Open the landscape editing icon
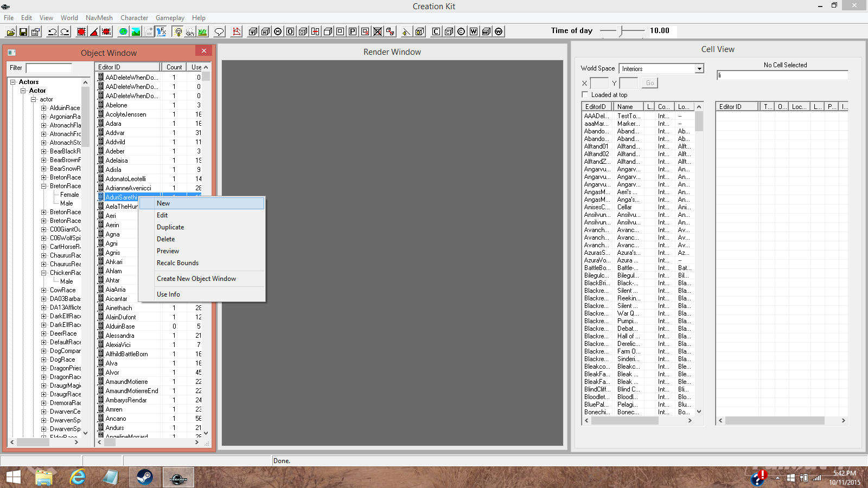 [x=136, y=31]
